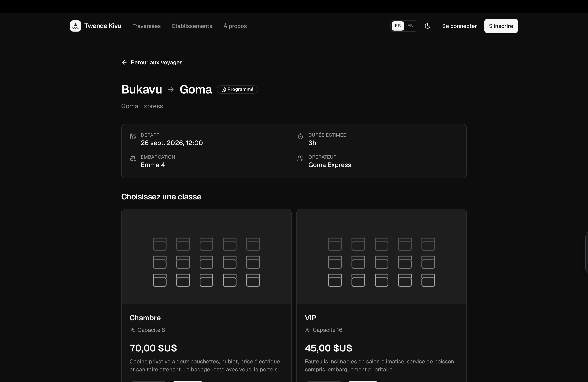This screenshot has width=588, height=382.
Task: Select the VIP class seat illustration
Action: (x=381, y=257)
